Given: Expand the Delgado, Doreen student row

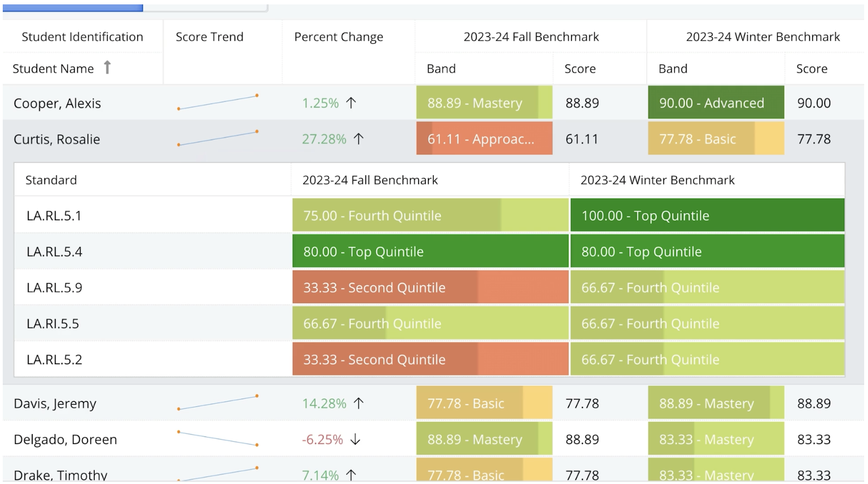Looking at the screenshot, I should pos(65,439).
